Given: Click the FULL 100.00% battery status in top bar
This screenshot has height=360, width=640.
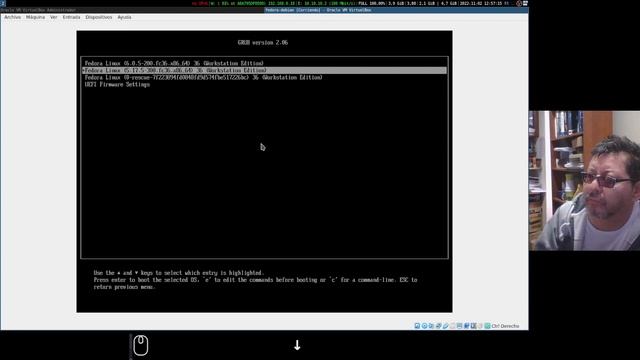Looking at the screenshot, I should tap(371, 3).
